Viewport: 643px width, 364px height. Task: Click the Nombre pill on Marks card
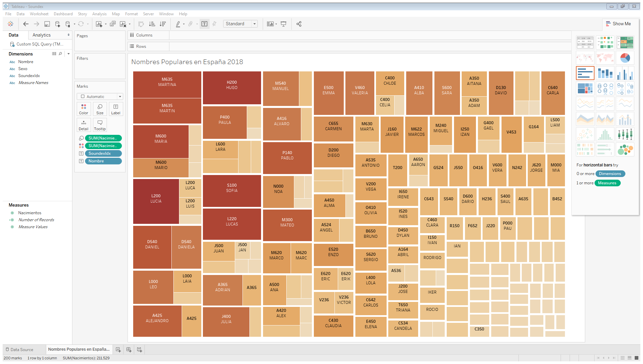point(103,161)
